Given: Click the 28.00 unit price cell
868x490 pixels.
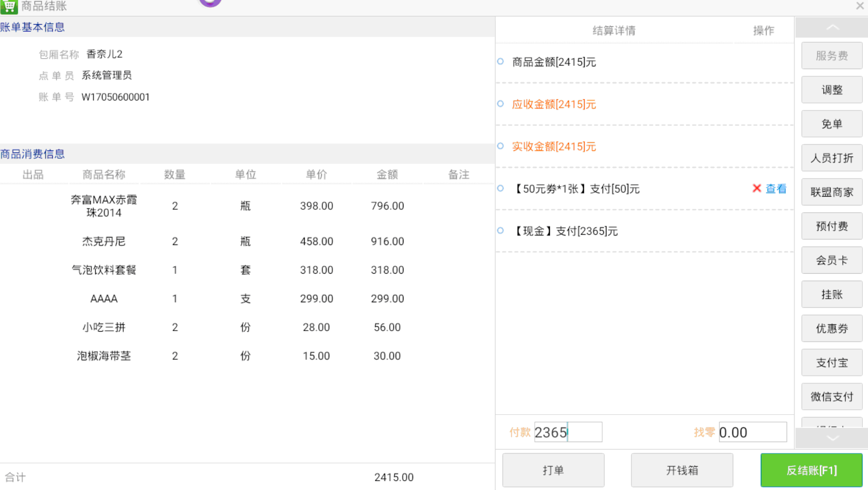Looking at the screenshot, I should pos(316,327).
